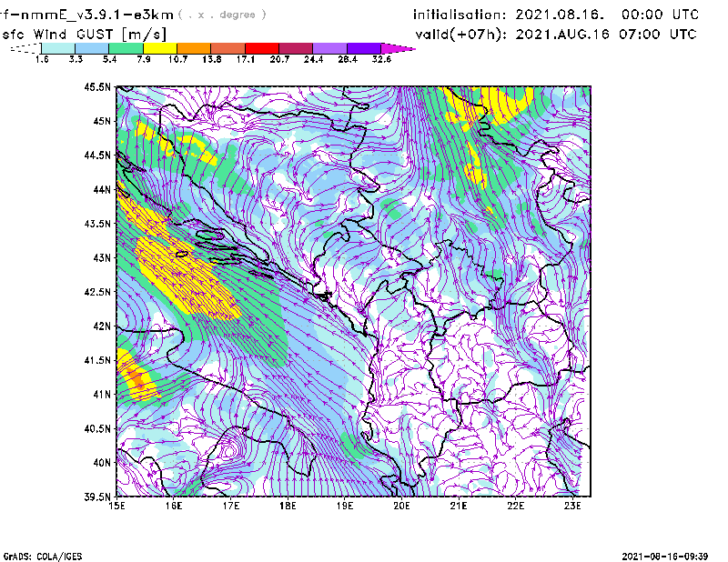Click the legend value "7.9"
This screenshot has height=562, width=728.
point(144,59)
